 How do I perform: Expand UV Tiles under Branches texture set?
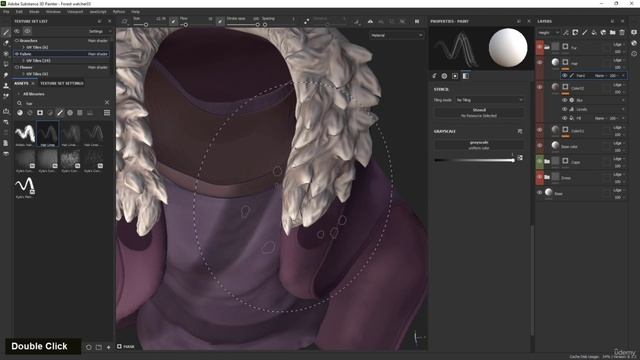coord(24,47)
